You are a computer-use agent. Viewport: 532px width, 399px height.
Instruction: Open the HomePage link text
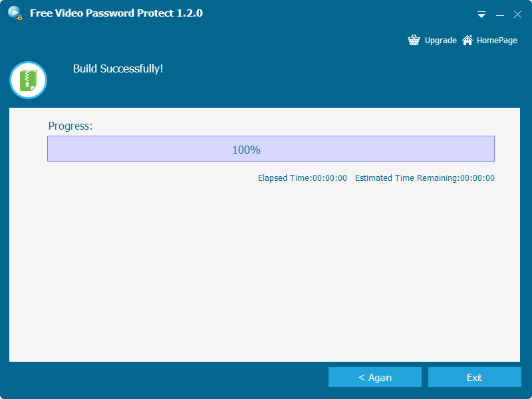point(497,41)
